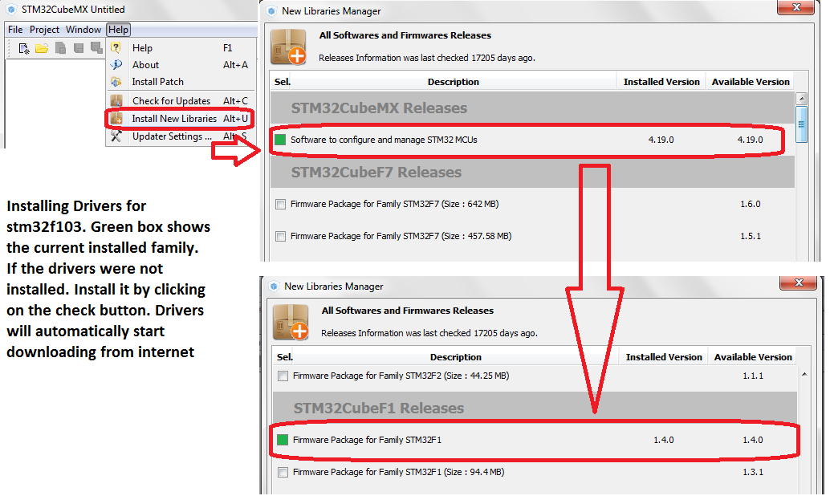This screenshot has height=504, width=830.
Task: Select the STM32F7 457.58 MB package checkbox
Action: click(x=280, y=237)
